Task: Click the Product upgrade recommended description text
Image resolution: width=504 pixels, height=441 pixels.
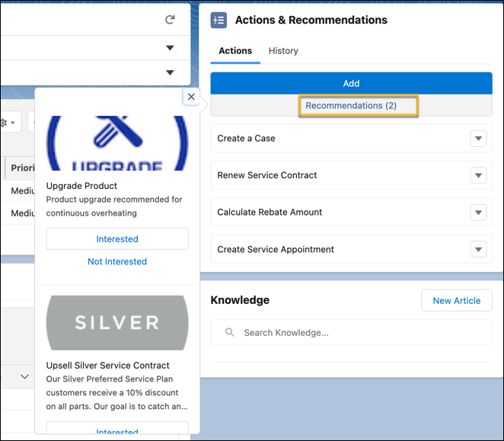Action: [114, 206]
